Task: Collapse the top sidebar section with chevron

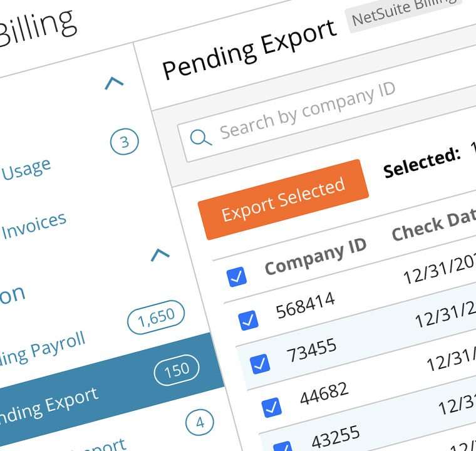Action: pos(114,83)
